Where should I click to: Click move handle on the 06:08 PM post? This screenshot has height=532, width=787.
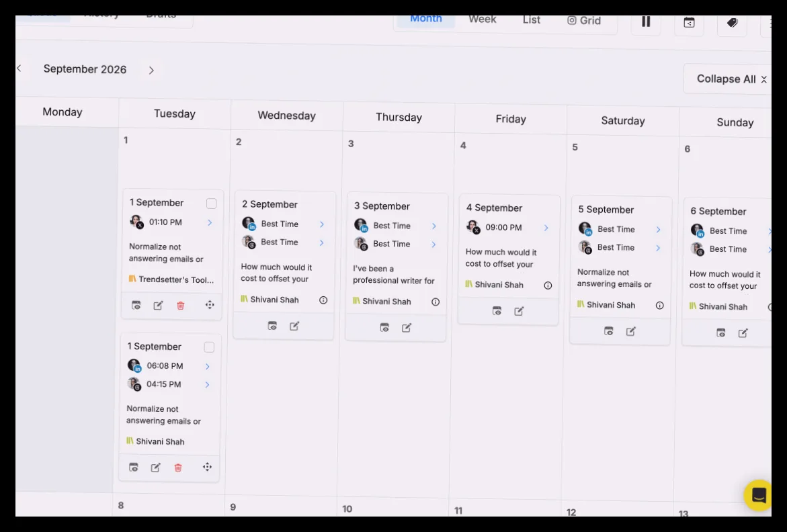[207, 467]
